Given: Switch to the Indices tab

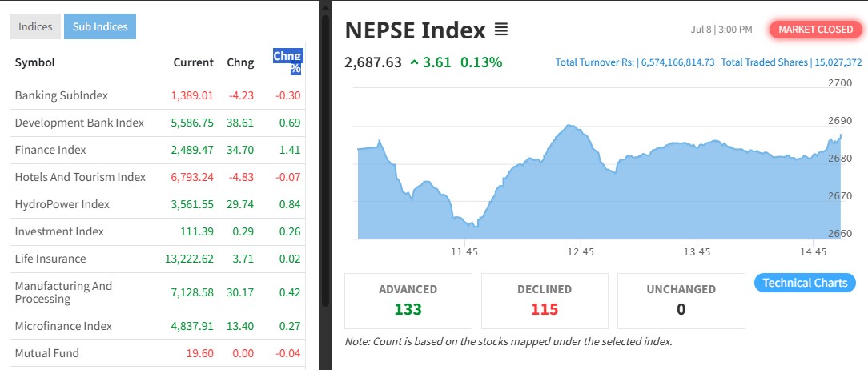Looking at the screenshot, I should (35, 26).
